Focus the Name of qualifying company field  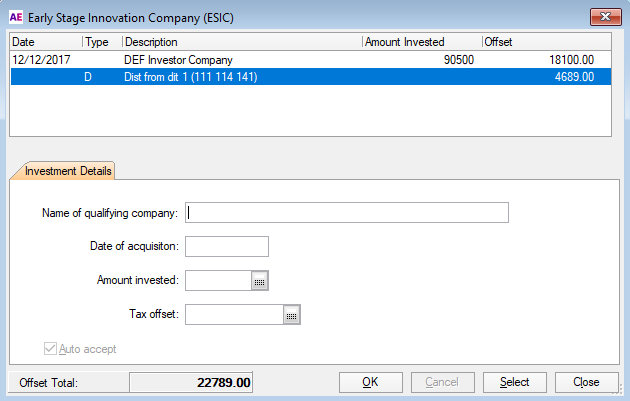pyautogui.click(x=347, y=212)
